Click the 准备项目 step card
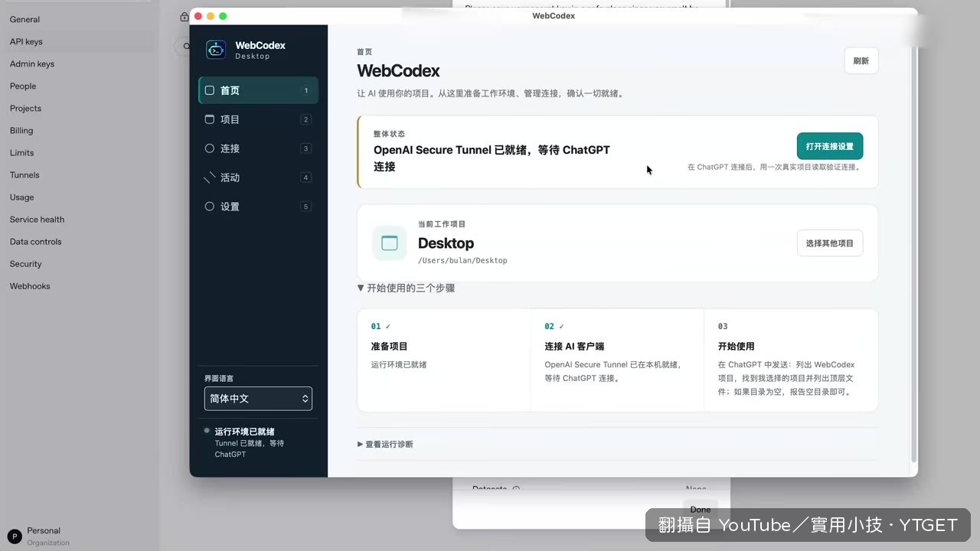The width and height of the screenshot is (980, 551). point(444,360)
